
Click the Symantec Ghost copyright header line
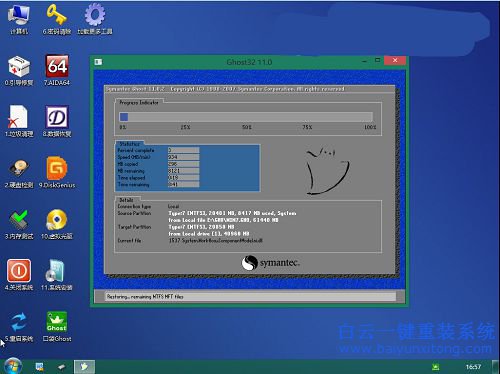[x=225, y=89]
